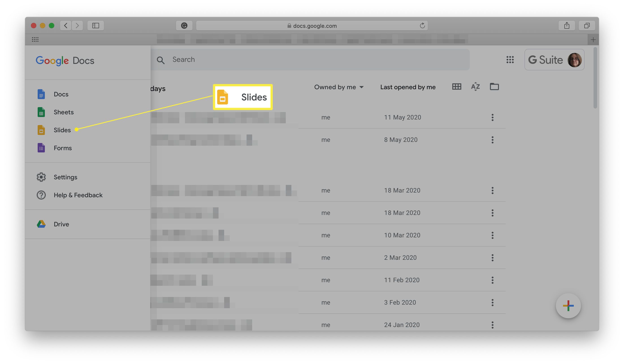624x364 pixels.
Task: Click the new document button
Action: tap(568, 306)
